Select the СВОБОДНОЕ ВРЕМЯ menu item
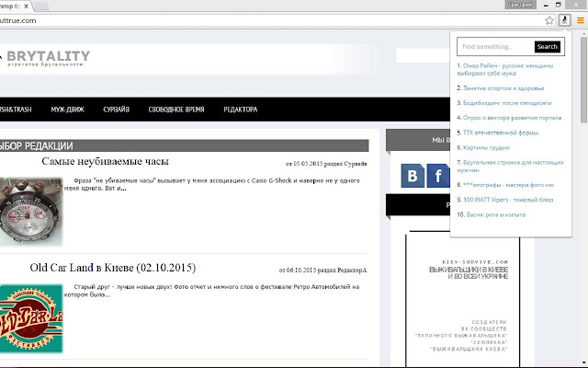The width and height of the screenshot is (588, 368). coord(176,109)
